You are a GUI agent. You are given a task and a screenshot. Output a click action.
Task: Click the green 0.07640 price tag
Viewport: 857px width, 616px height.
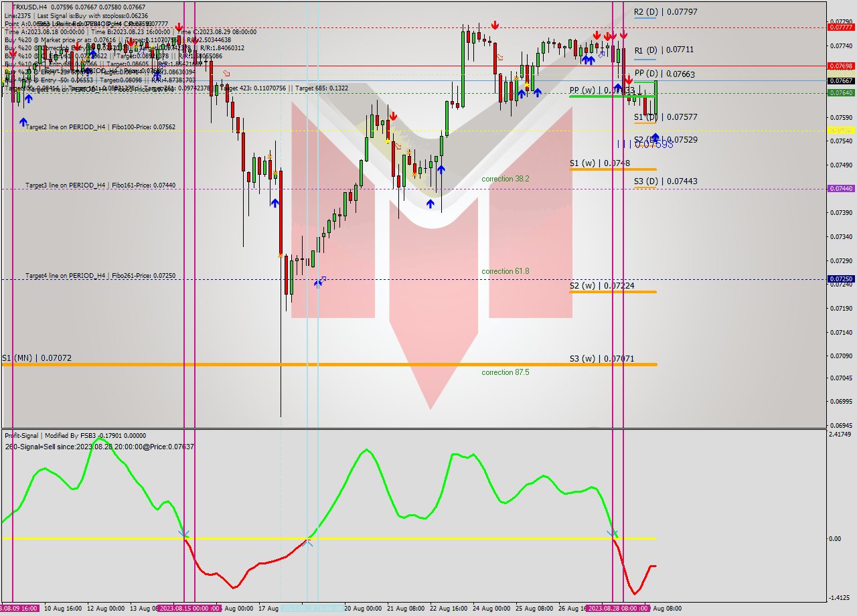841,93
